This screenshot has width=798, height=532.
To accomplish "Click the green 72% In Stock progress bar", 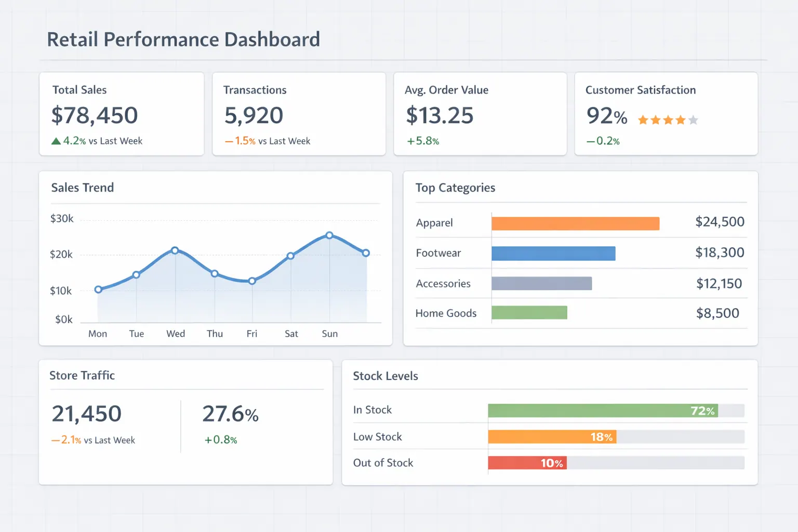I will click(603, 410).
